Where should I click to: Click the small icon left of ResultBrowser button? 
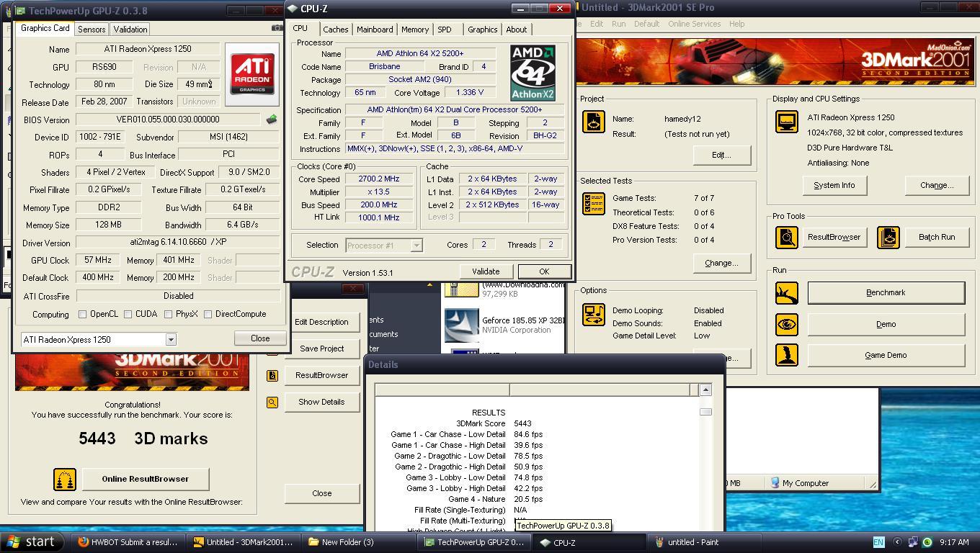pyautogui.click(x=272, y=375)
